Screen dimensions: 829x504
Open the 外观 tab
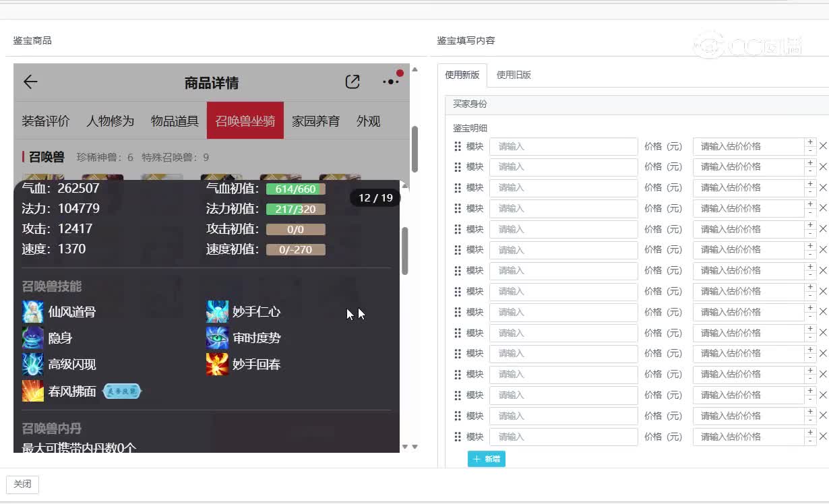(x=369, y=121)
